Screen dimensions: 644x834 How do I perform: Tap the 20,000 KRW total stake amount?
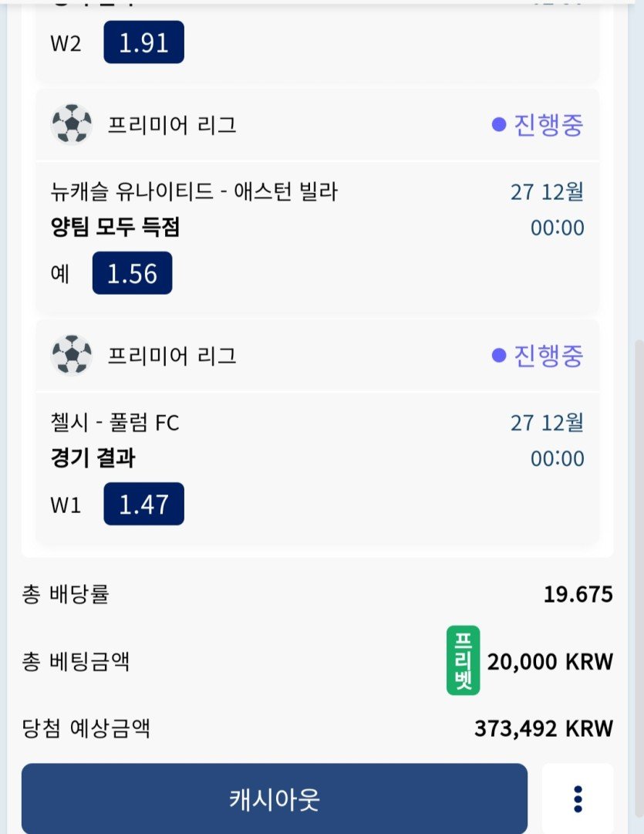(549, 662)
